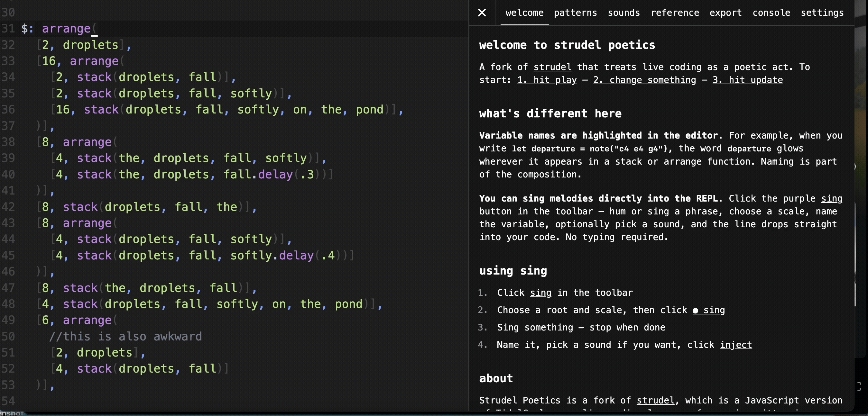Viewport: 868px width, 416px height.
Task: Open the settings tab
Action: click(x=823, y=13)
